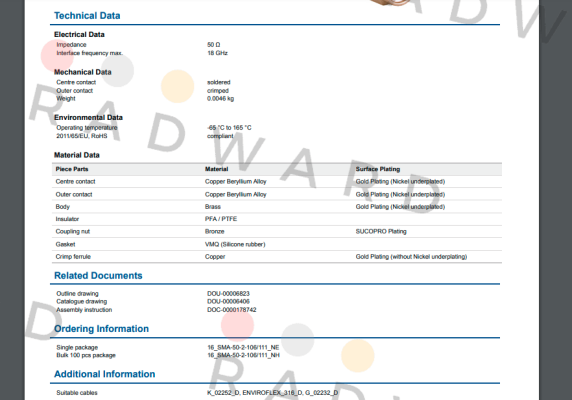Select the VMQ (Silicone rubber) material cell
This screenshot has height=400, width=572.
pyautogui.click(x=235, y=244)
